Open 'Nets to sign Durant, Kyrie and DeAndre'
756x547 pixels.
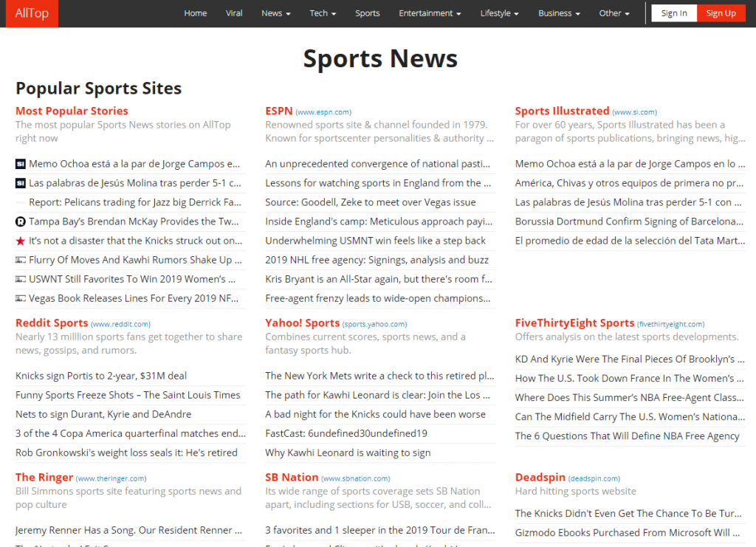[x=103, y=414]
